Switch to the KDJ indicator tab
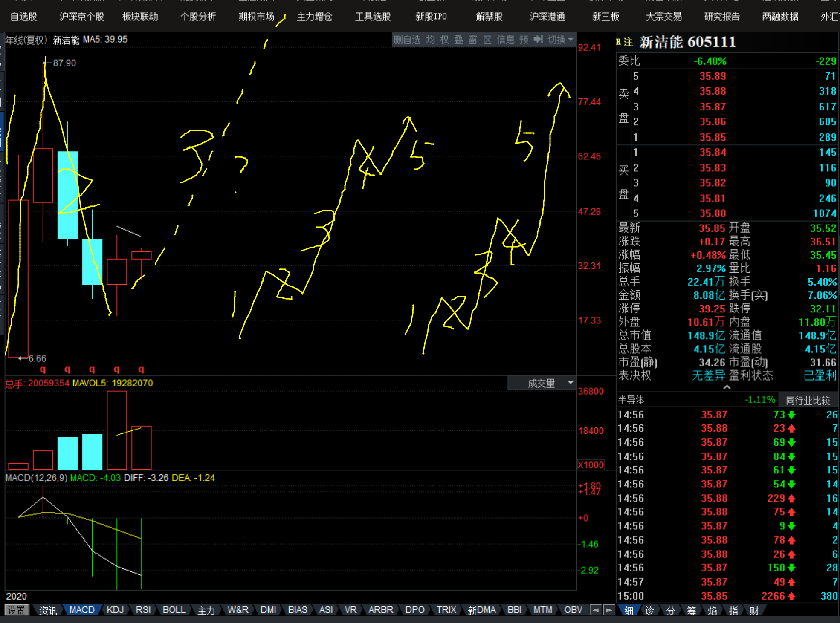Viewport: 840px width, 623px height. (x=115, y=610)
